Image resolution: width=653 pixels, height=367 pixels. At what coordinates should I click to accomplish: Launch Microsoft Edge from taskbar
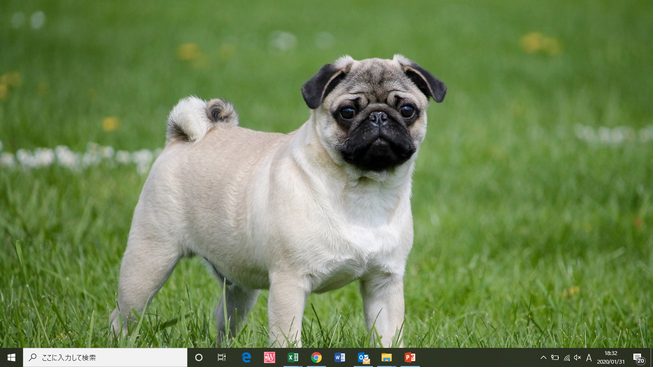click(x=246, y=357)
